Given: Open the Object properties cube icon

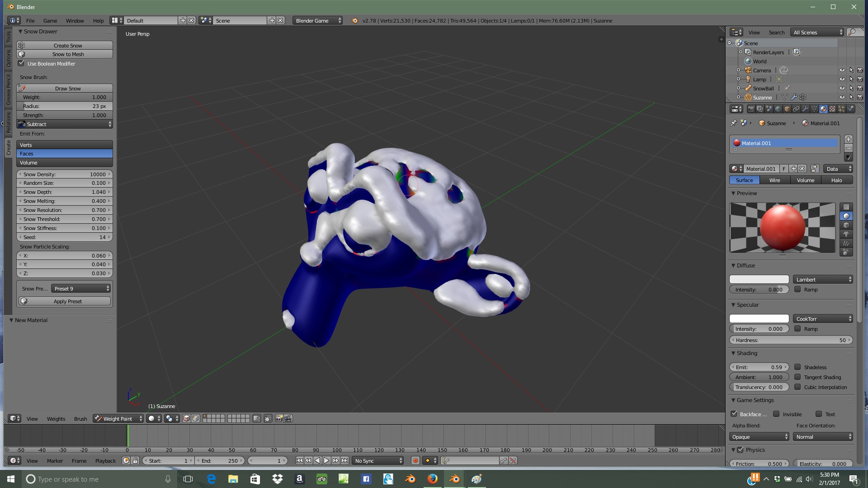Looking at the screenshot, I should pos(787,109).
